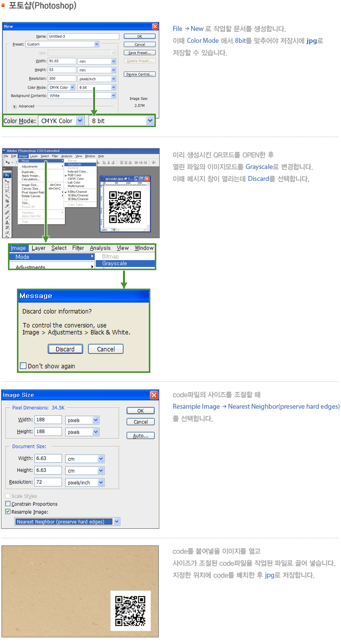
Task: Choose Lab Color in Mode submenu
Action: (x=75, y=182)
